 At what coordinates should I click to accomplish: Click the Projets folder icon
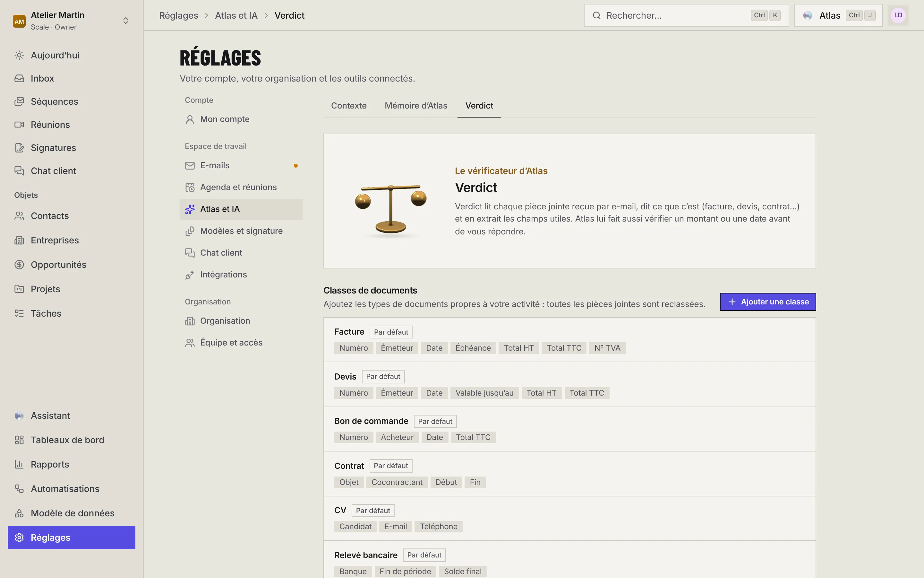[x=19, y=289]
